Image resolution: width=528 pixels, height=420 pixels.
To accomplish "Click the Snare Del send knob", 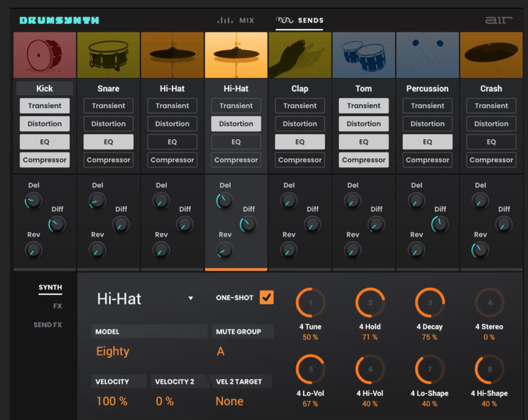I will point(97,201).
